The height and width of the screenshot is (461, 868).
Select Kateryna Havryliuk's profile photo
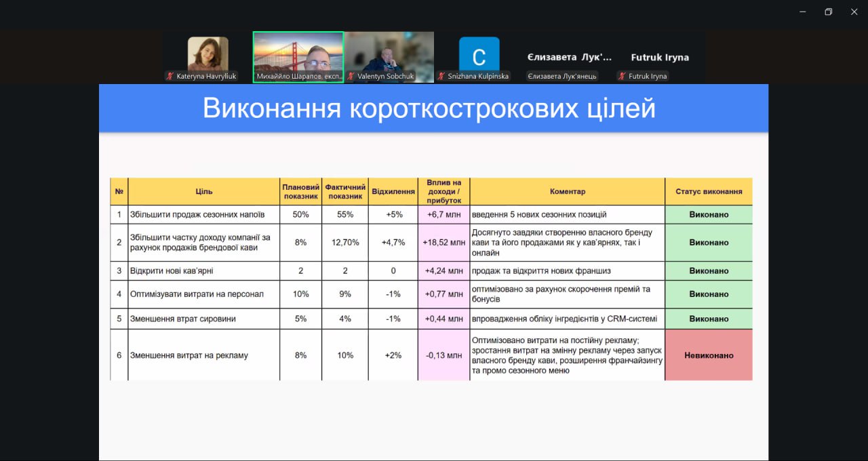pyautogui.click(x=208, y=54)
